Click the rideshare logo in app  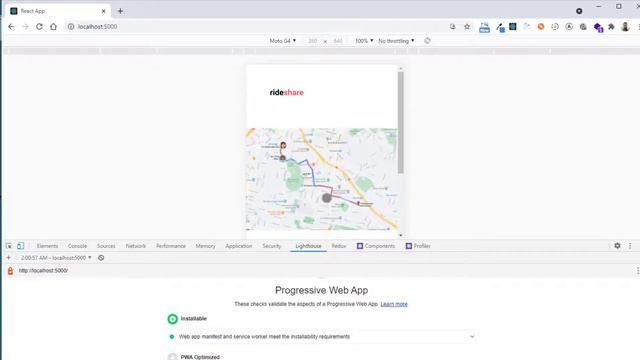click(x=287, y=93)
